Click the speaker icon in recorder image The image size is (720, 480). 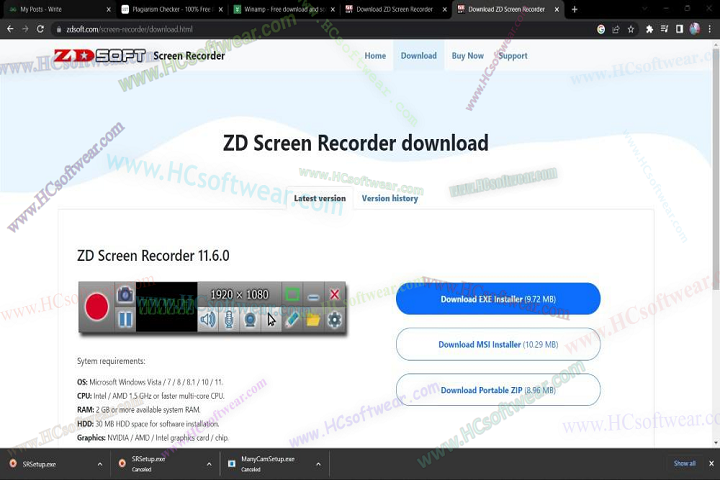click(208, 319)
